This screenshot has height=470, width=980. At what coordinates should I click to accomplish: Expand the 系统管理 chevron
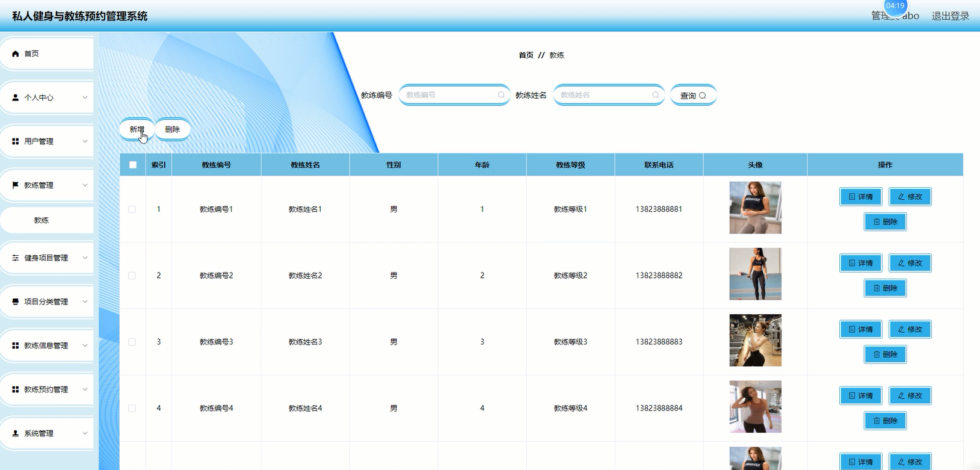pyautogui.click(x=85, y=433)
